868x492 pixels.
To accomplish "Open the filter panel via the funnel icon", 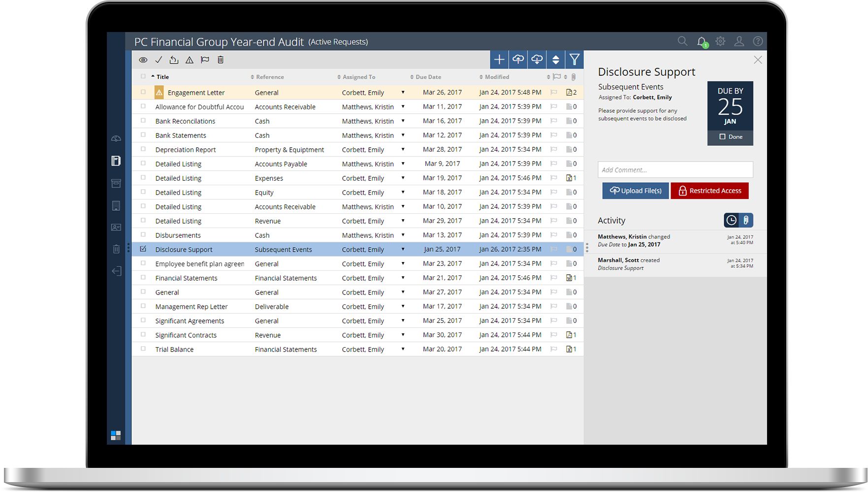I will 574,59.
